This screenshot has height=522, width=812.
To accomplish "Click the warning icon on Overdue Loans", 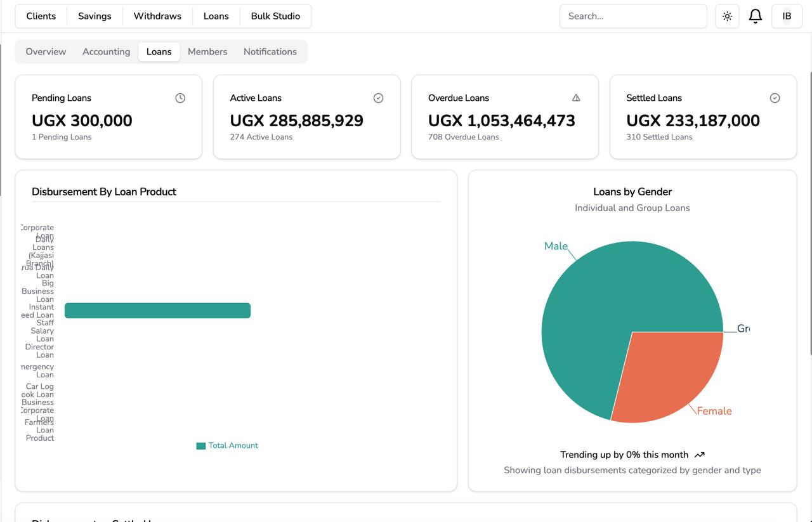I will pyautogui.click(x=576, y=98).
